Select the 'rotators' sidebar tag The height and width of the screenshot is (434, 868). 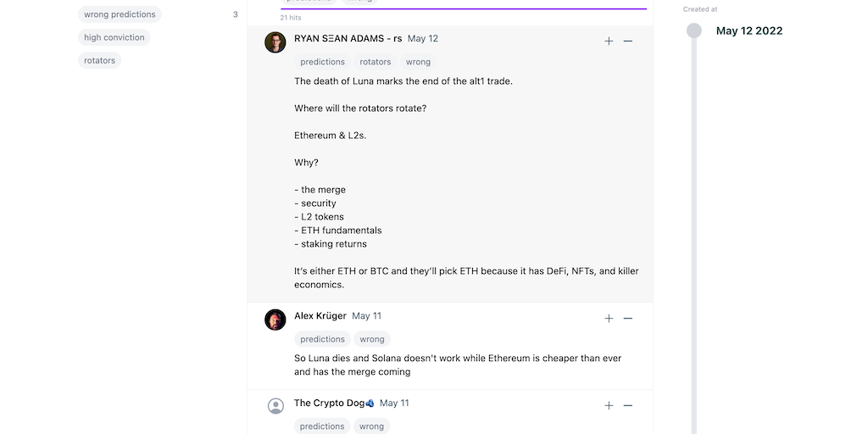point(99,60)
